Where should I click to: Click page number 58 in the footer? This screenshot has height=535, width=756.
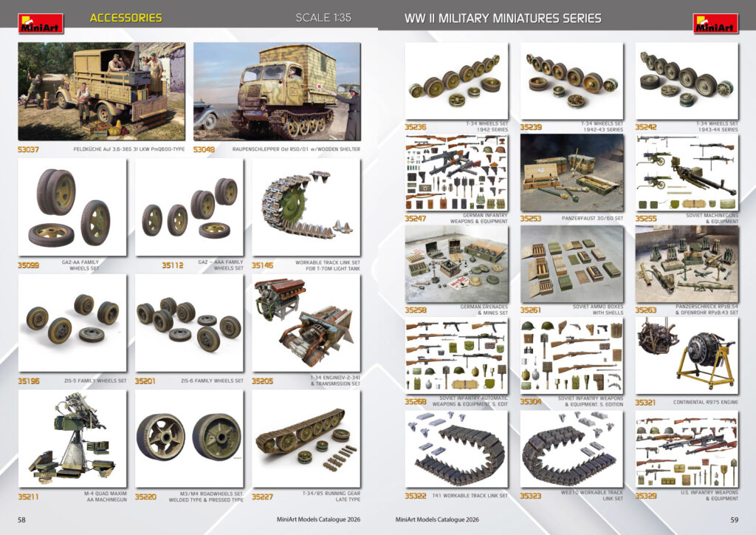pos(22,520)
